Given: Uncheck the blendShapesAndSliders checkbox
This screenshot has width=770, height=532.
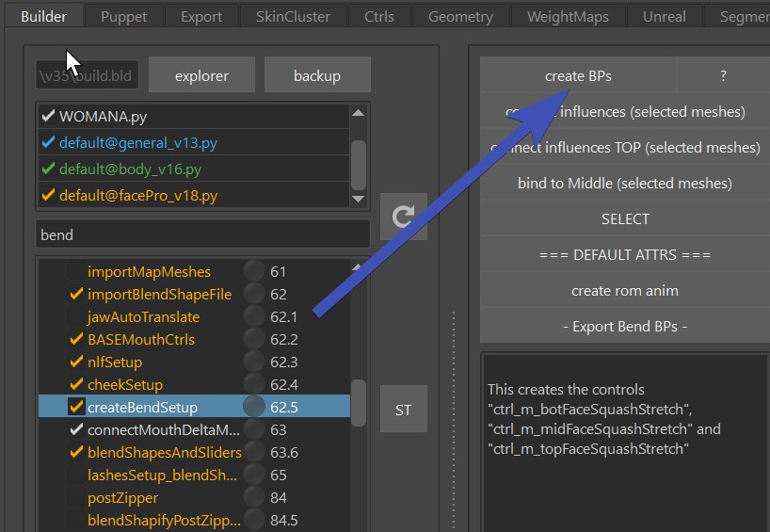Looking at the screenshot, I should click(x=76, y=452).
